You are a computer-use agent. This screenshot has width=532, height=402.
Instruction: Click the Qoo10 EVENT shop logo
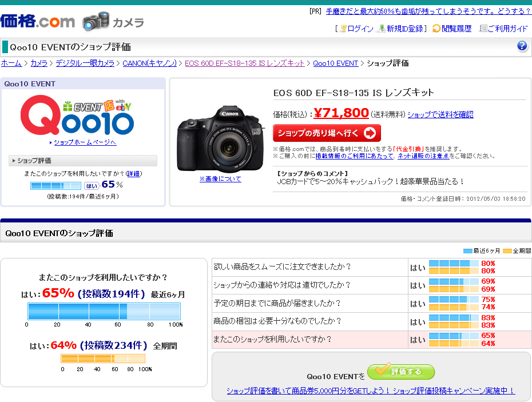click(x=77, y=116)
